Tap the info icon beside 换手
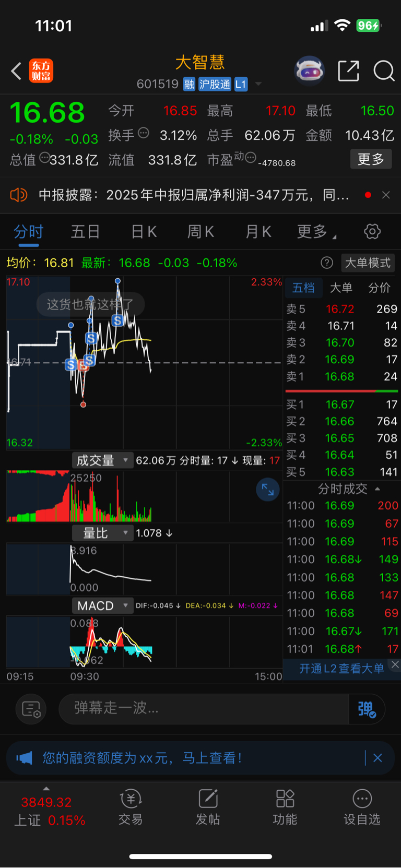 point(143,133)
